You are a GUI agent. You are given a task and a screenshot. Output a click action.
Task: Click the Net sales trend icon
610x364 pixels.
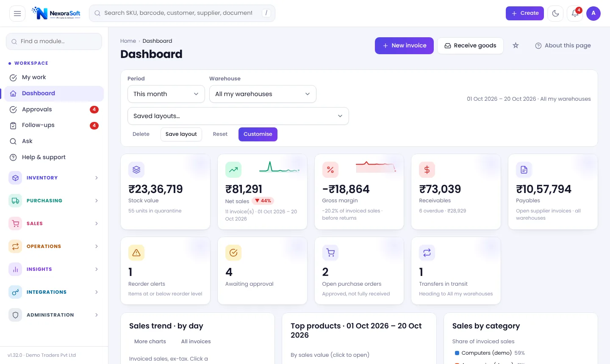(x=233, y=170)
